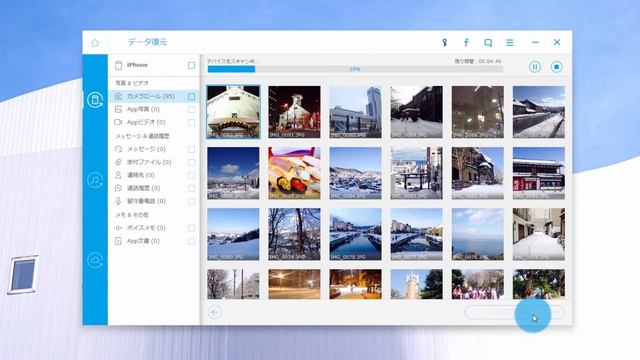Viewport: 640px width, 360px height.
Task: Tick the App写真 (0) checkbox
Action: click(x=191, y=109)
